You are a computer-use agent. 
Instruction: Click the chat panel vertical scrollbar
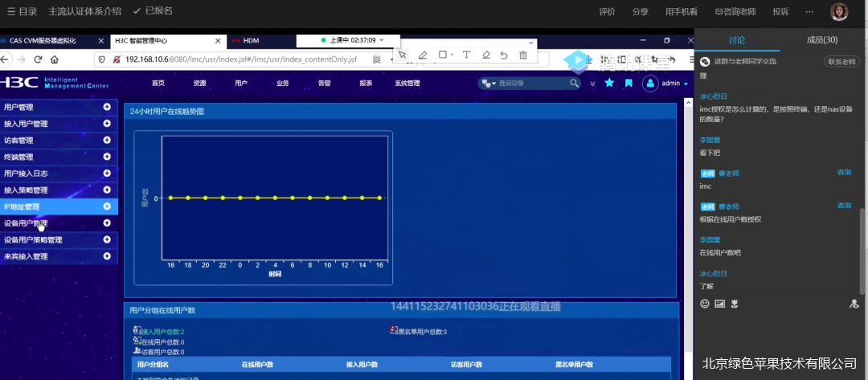(863, 251)
